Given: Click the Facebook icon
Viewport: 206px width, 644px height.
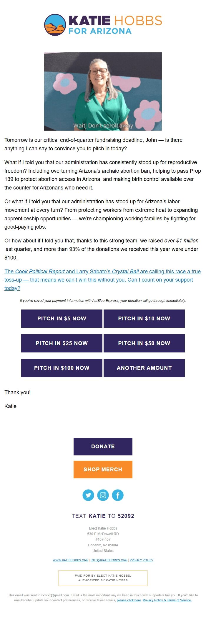Looking at the screenshot, I should pyautogui.click(x=118, y=495).
